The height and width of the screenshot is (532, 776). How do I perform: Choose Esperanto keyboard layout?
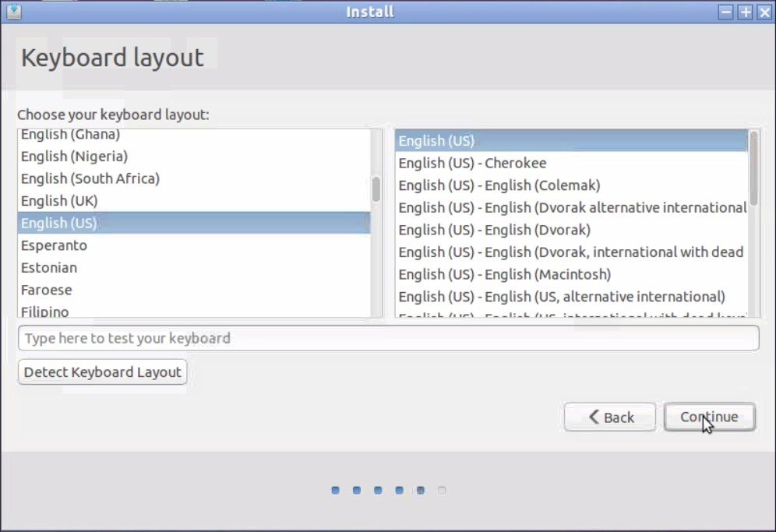(193, 245)
